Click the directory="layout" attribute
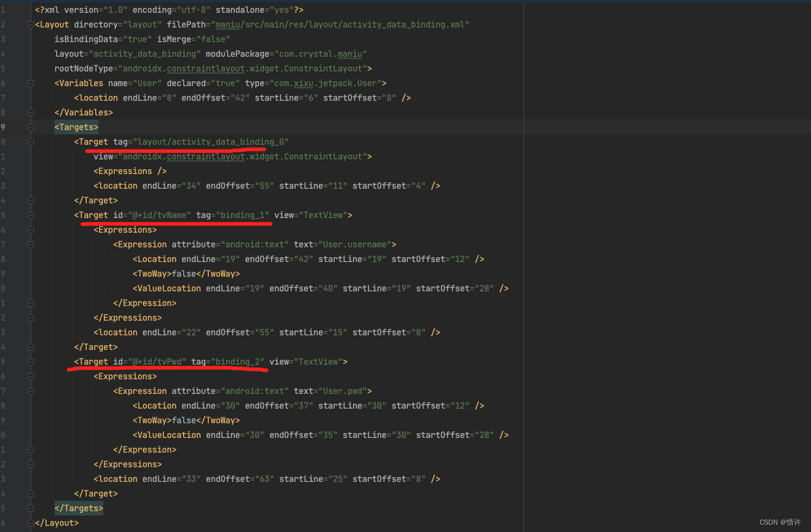811x532 pixels. point(118,24)
